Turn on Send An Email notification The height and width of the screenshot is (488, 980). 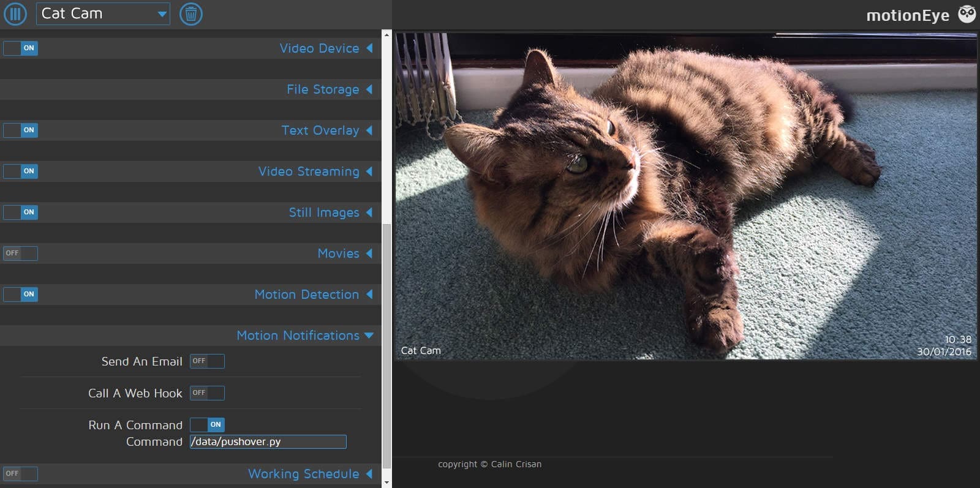point(207,361)
